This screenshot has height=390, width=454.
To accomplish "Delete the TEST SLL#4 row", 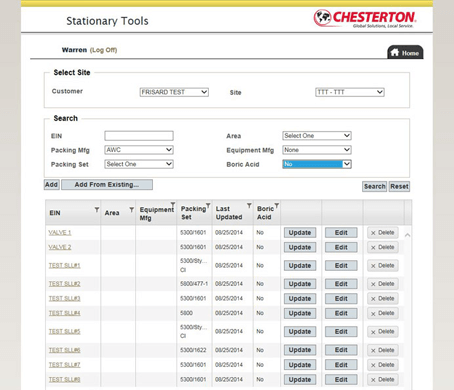I will pyautogui.click(x=383, y=313).
